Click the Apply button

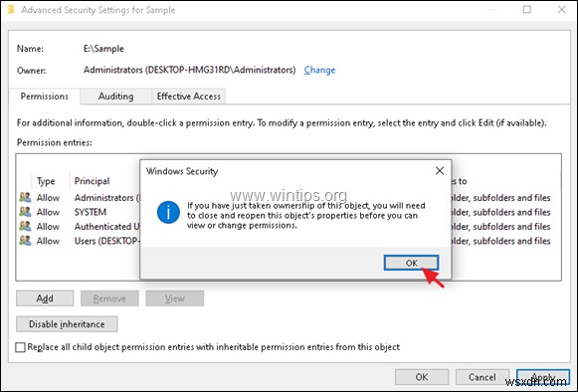pyautogui.click(x=543, y=377)
